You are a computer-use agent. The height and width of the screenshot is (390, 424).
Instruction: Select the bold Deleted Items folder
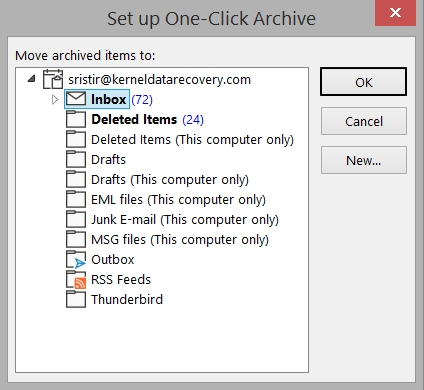click(x=134, y=119)
